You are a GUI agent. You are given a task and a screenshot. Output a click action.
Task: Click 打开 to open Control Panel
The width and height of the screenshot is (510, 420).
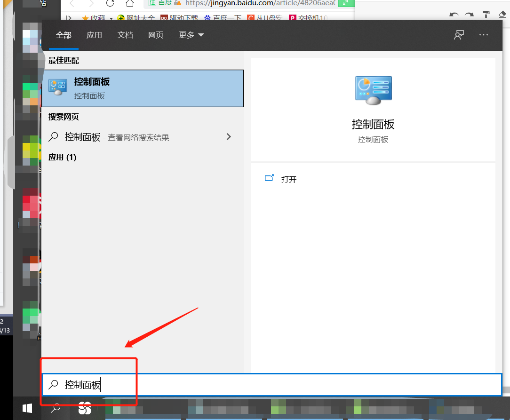[x=288, y=179]
